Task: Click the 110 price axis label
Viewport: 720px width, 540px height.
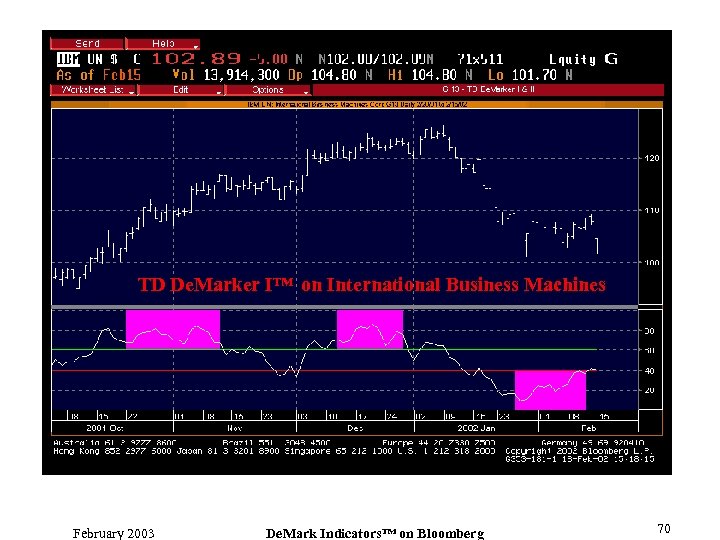Action: 652,210
